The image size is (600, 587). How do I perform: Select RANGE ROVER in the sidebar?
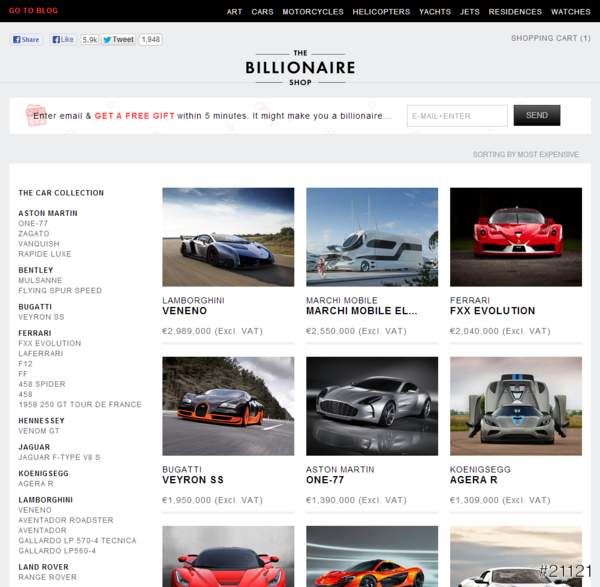click(47, 577)
